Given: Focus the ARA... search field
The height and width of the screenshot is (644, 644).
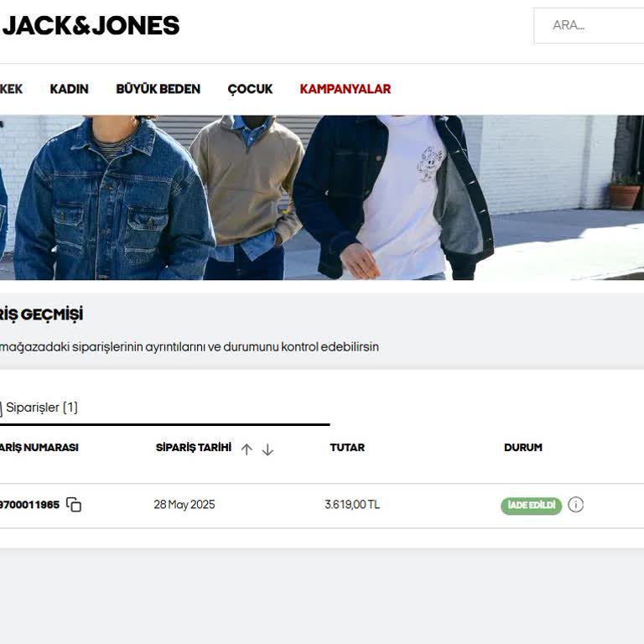Looking at the screenshot, I should [589, 25].
